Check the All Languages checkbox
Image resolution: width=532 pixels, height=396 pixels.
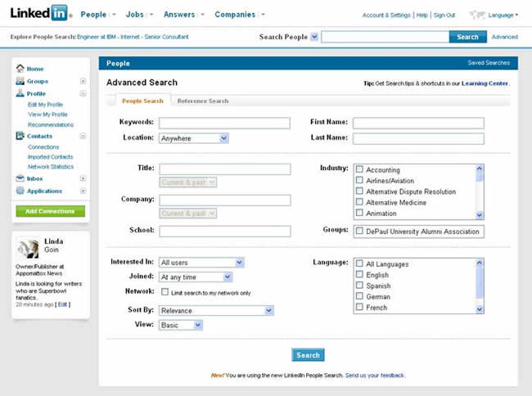point(359,263)
